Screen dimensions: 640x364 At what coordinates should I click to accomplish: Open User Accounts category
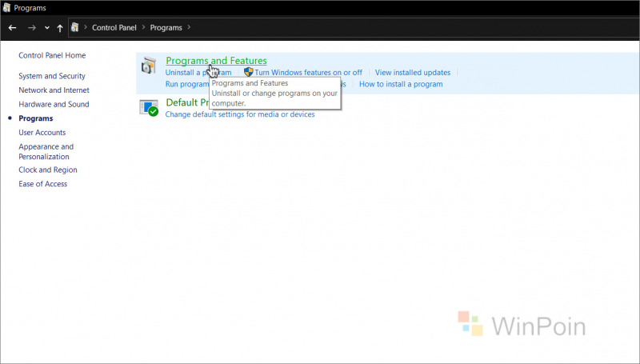pos(42,133)
